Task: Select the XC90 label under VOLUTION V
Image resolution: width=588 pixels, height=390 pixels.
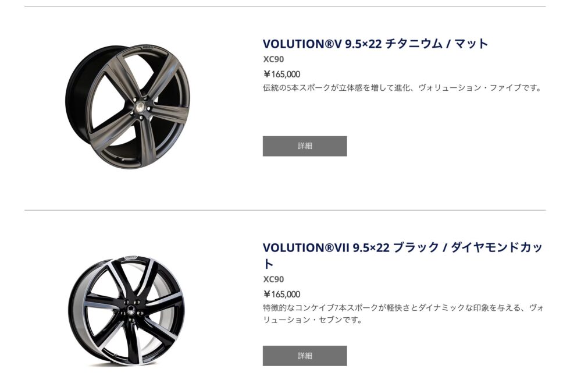Action: (x=273, y=59)
